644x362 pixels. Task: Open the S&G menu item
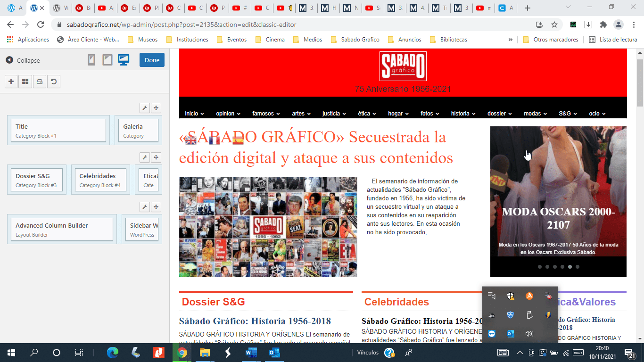(569, 114)
